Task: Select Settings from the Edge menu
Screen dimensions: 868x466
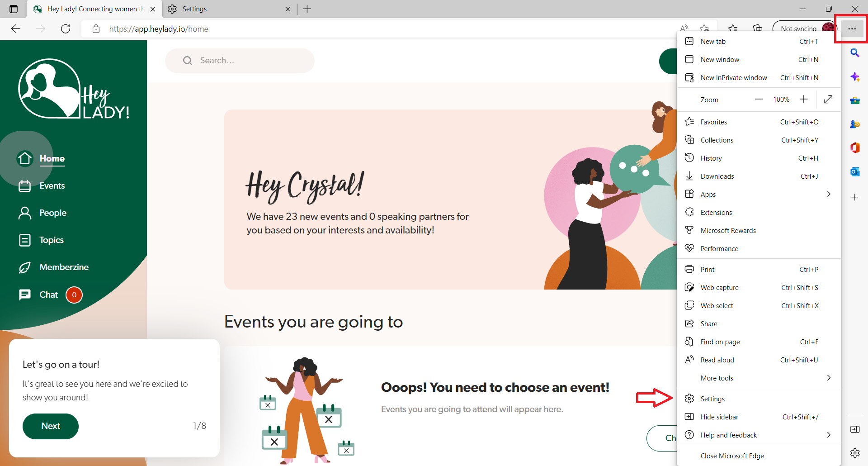Action: coord(759,399)
